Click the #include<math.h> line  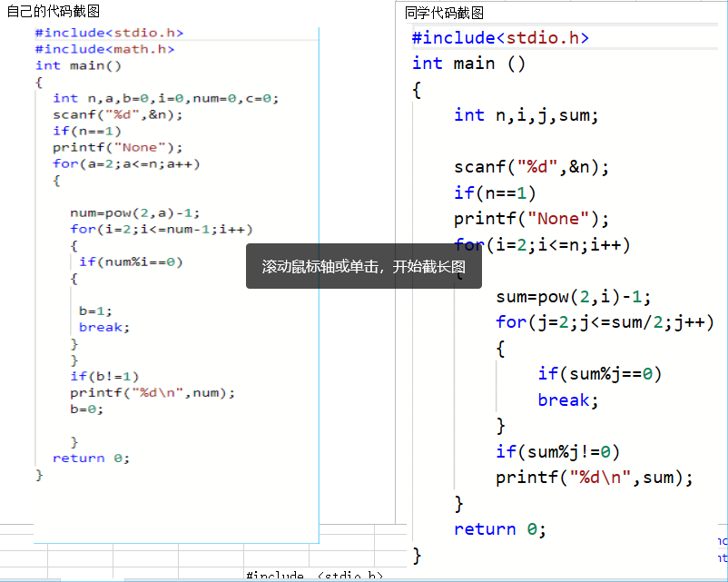click(x=105, y=49)
